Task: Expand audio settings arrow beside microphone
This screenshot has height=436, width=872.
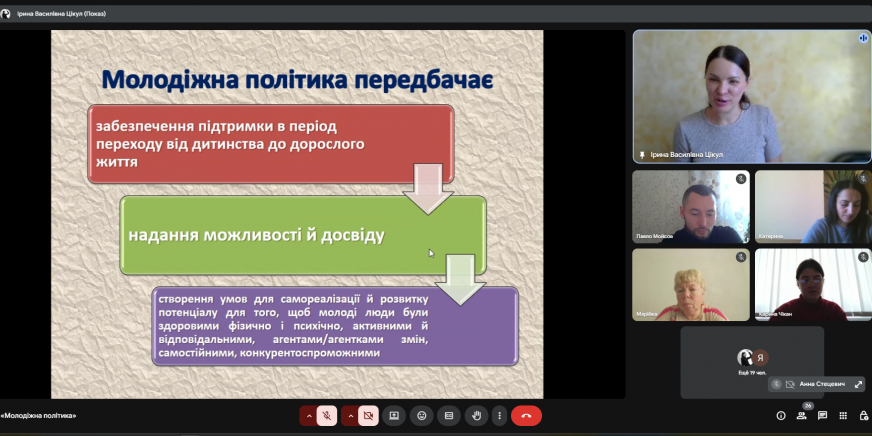Action: coord(308,415)
